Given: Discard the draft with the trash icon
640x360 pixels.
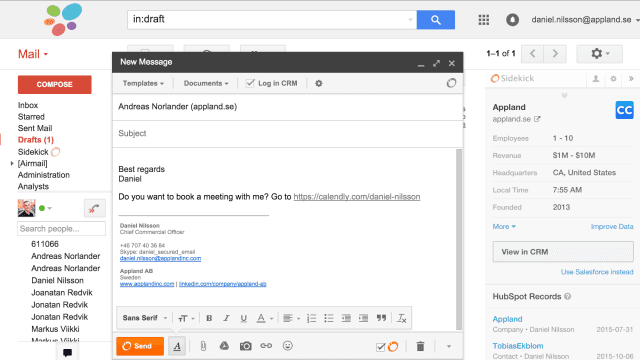Looking at the screenshot, I should coord(420,347).
